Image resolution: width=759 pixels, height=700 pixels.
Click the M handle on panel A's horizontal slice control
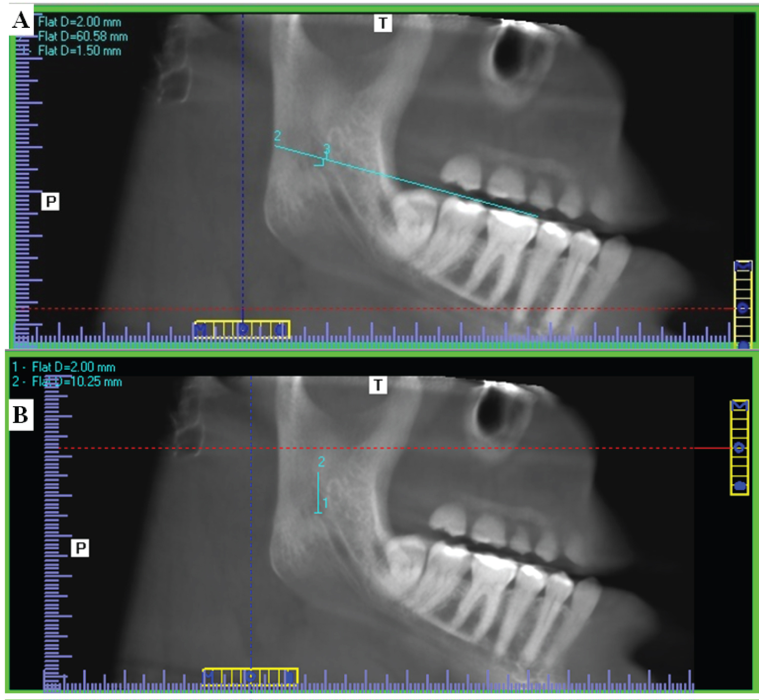click(x=200, y=330)
